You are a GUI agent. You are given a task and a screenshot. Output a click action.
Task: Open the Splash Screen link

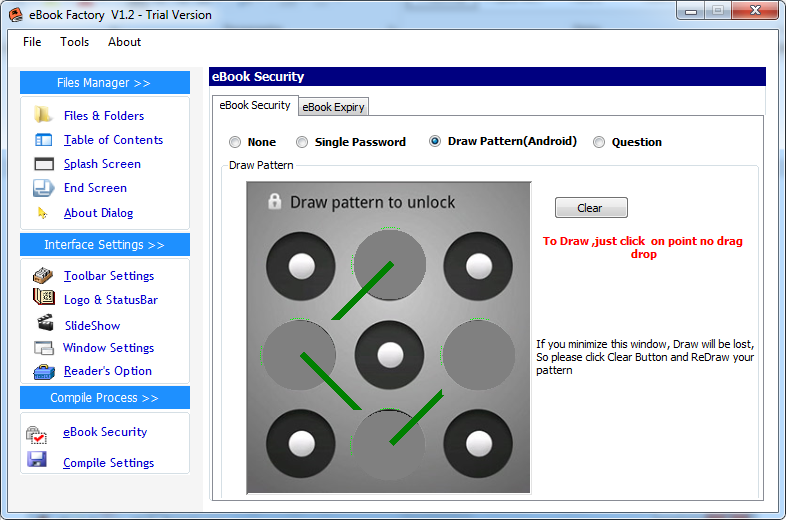[102, 164]
